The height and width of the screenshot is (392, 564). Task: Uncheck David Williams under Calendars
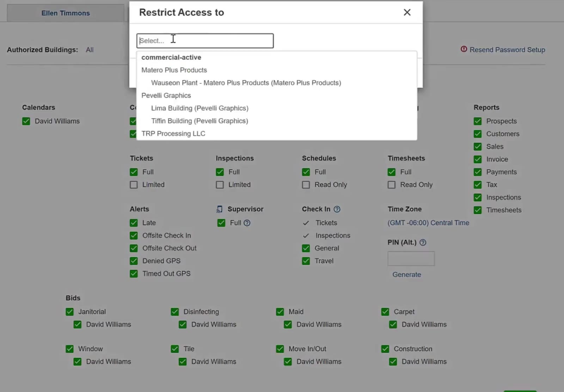pyautogui.click(x=26, y=121)
